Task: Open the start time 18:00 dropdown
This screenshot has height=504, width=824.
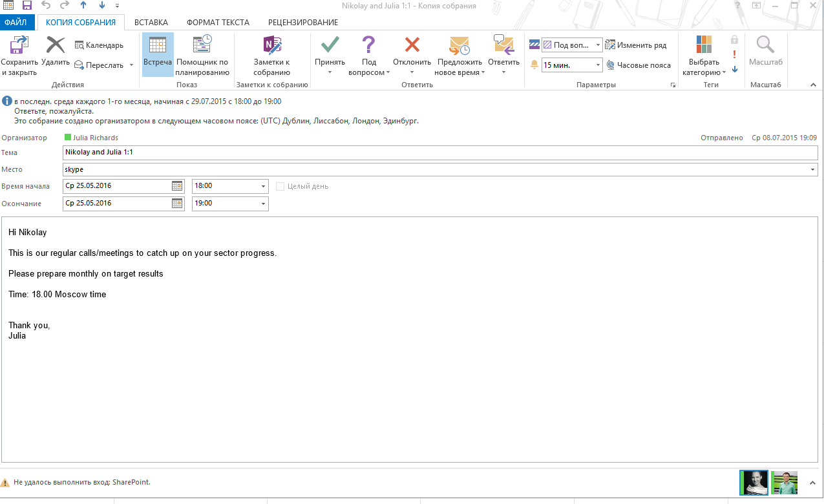Action: click(264, 186)
